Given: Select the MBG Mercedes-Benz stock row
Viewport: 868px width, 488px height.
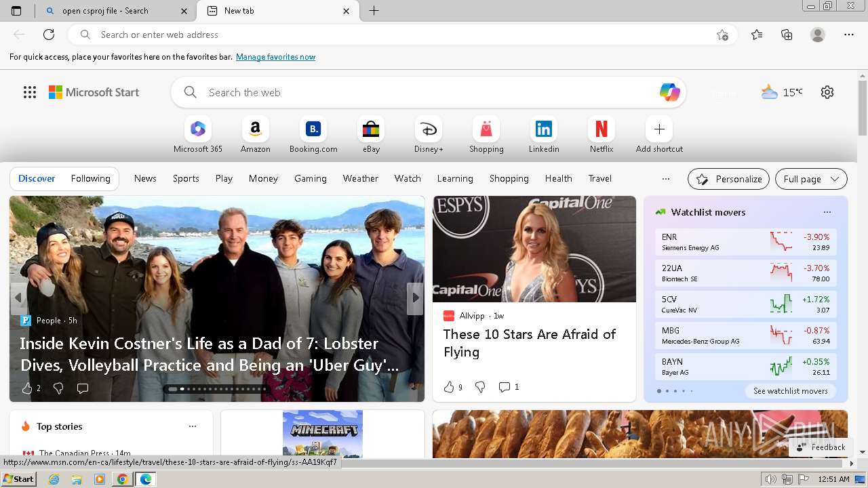Looking at the screenshot, I should point(745,335).
